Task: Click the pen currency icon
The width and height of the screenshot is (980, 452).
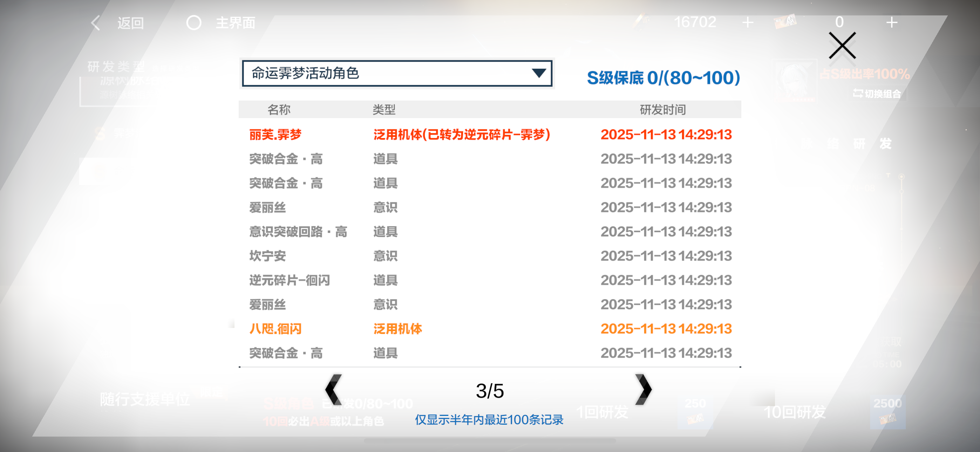Action: click(x=641, y=21)
